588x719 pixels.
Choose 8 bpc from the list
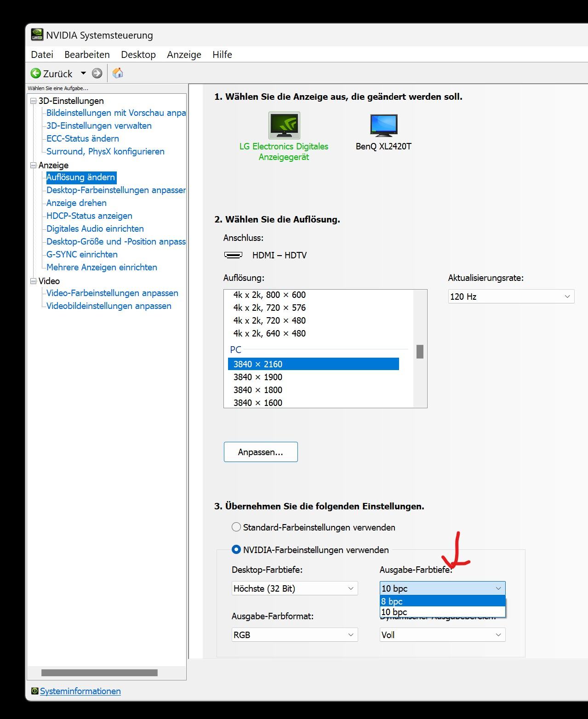pos(443,601)
